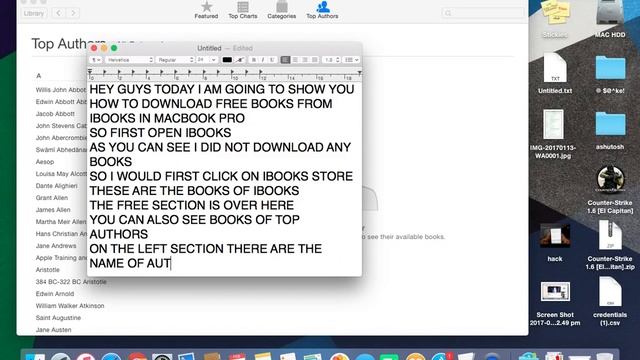Open the Featured star tab in iBooks Store
The image size is (640, 360).
206,10
